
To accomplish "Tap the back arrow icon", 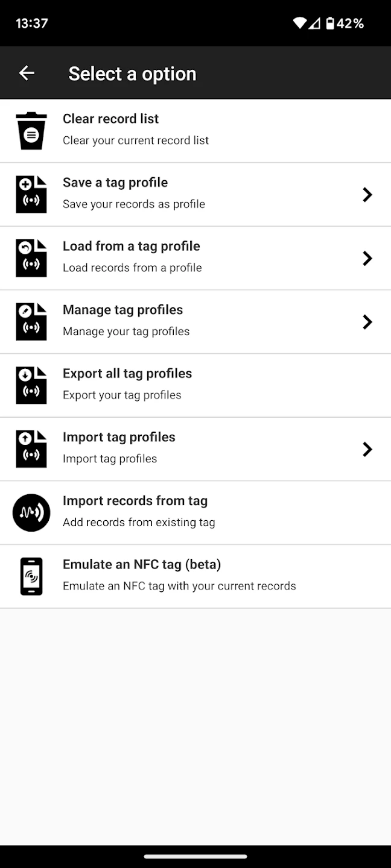I will (27, 74).
